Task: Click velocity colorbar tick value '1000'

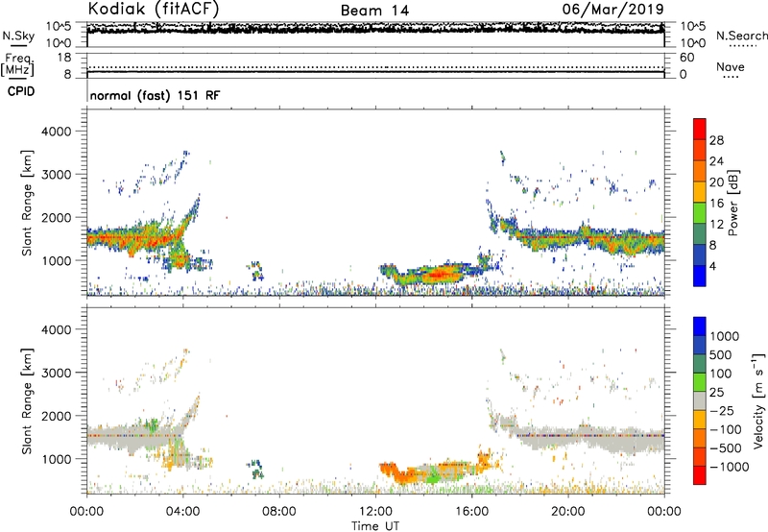Action: coord(725,336)
